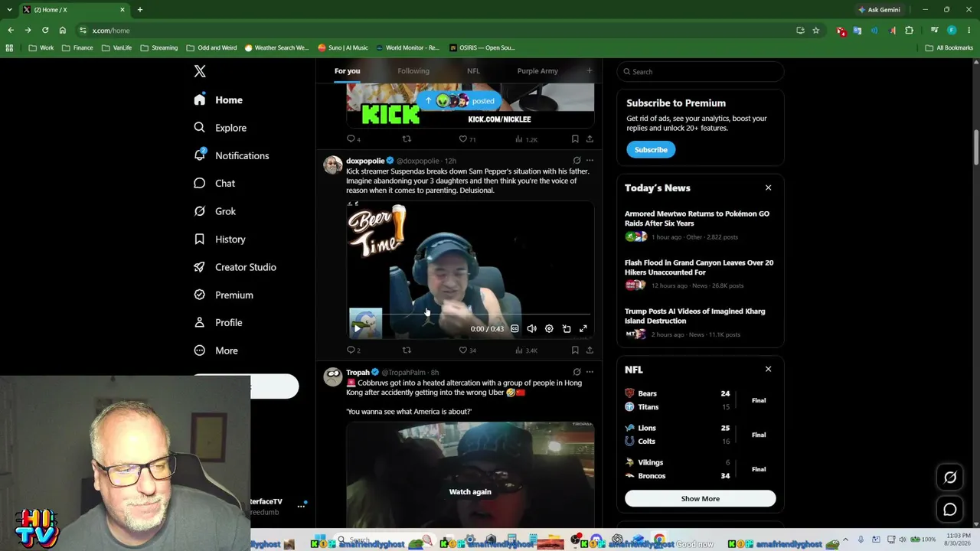Expand the All Bookmarks folder
Screen dimensions: 980x551
tap(949, 47)
